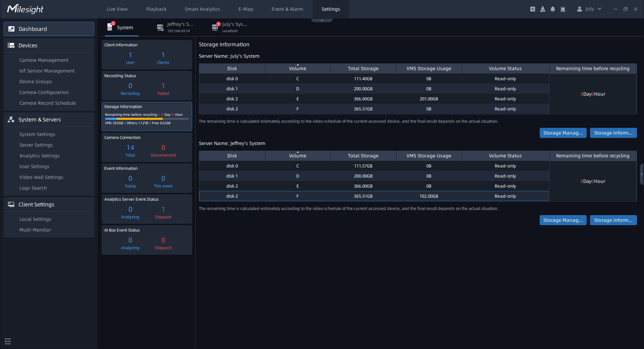Select disk 2 volume E row in Jeffrey's table
644x349 pixels.
374,186
